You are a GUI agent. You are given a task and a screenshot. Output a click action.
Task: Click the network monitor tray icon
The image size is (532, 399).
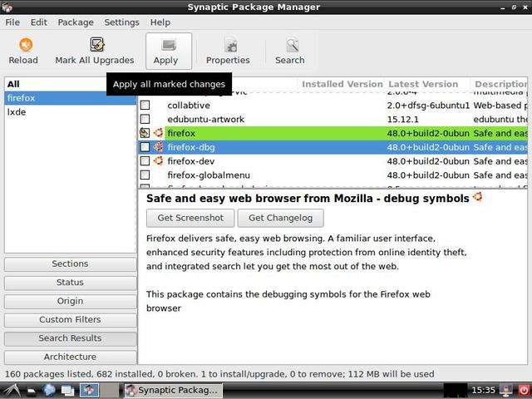point(506,391)
